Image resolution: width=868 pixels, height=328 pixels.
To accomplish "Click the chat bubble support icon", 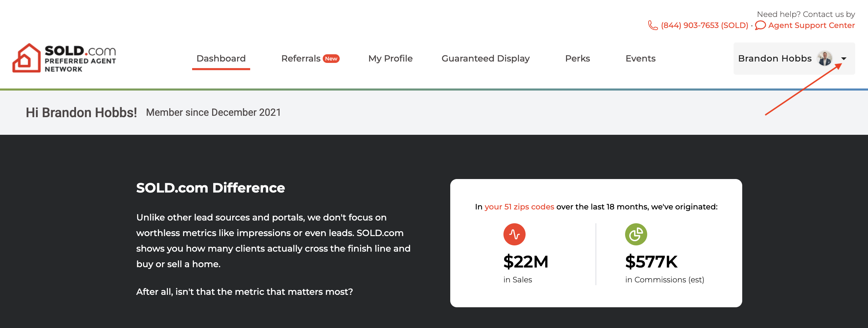I will point(760,26).
